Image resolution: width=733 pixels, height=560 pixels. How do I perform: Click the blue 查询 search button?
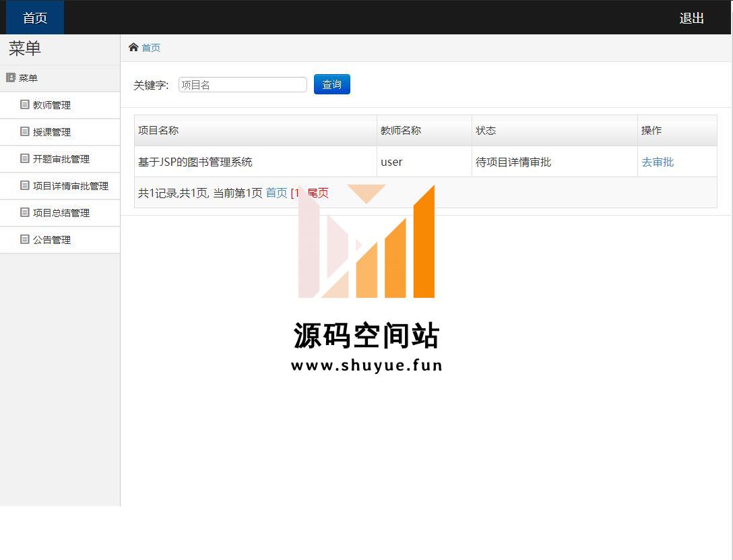tap(332, 84)
